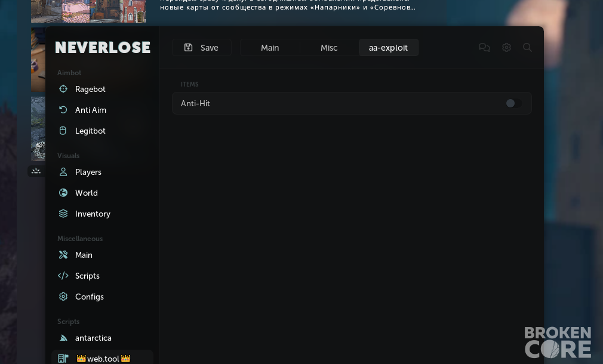Open settings via the header gear icon

(506, 47)
